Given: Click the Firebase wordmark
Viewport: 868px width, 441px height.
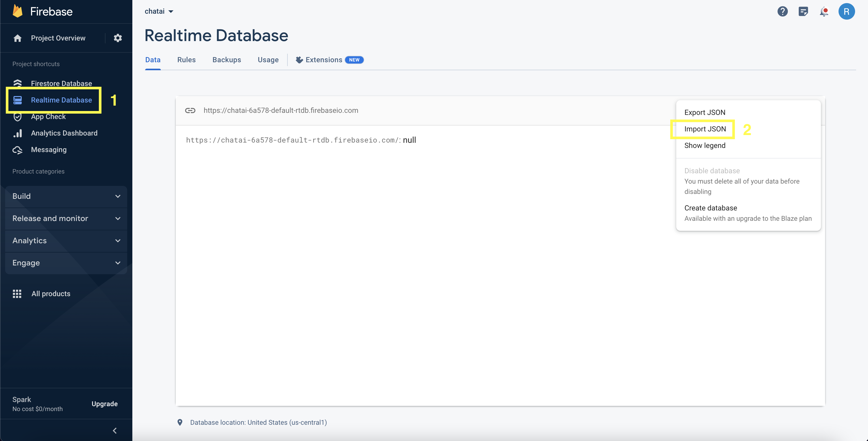Looking at the screenshot, I should point(51,11).
